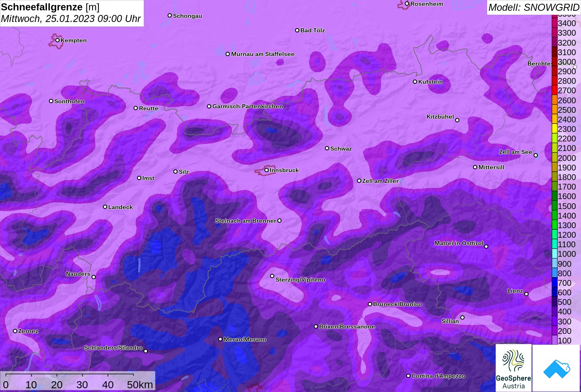Click the Zernez marker circle
581x392 pixels.
15,331
